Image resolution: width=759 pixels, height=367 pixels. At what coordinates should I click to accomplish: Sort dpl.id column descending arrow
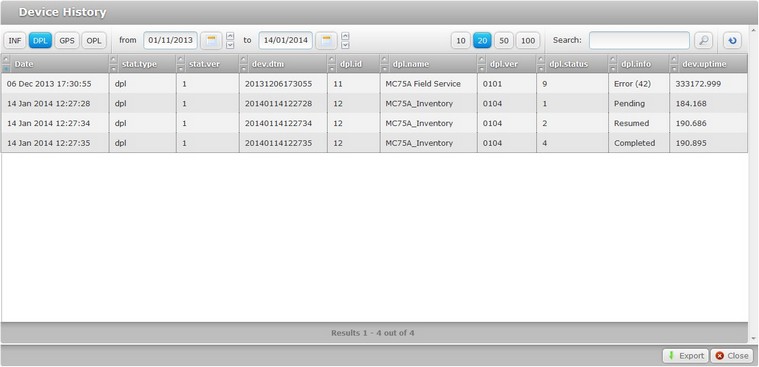pos(332,68)
